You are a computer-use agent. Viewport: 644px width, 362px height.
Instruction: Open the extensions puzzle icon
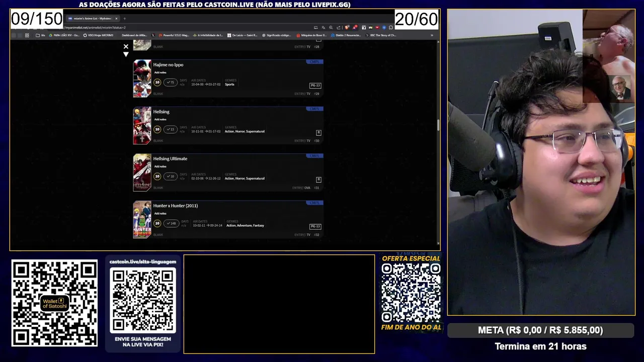click(x=390, y=28)
